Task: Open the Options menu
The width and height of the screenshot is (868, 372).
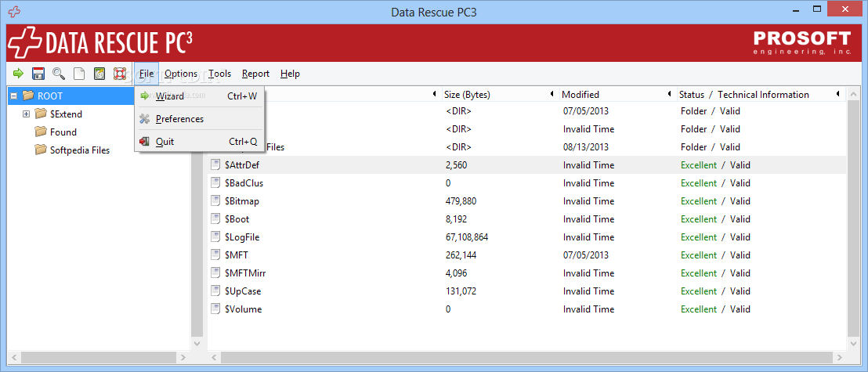Action: [181, 73]
